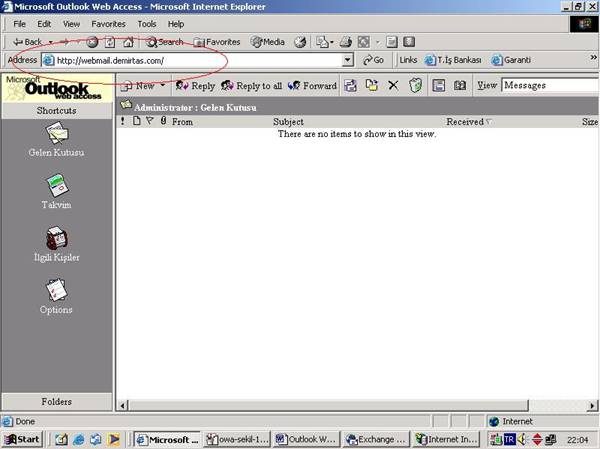This screenshot has height=449, width=600.
Task: Click the Check for new messages icon
Action: click(x=351, y=85)
